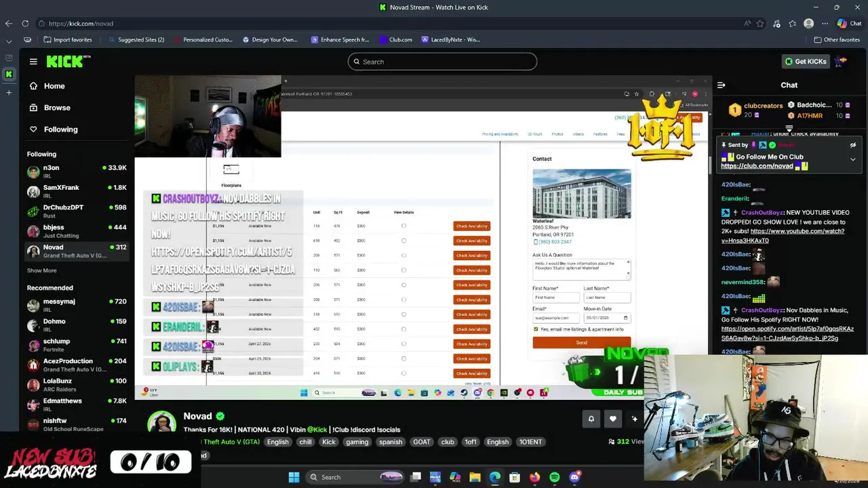Open Task View on taskbar
Viewport: 868px width, 488px height.
(x=416, y=477)
